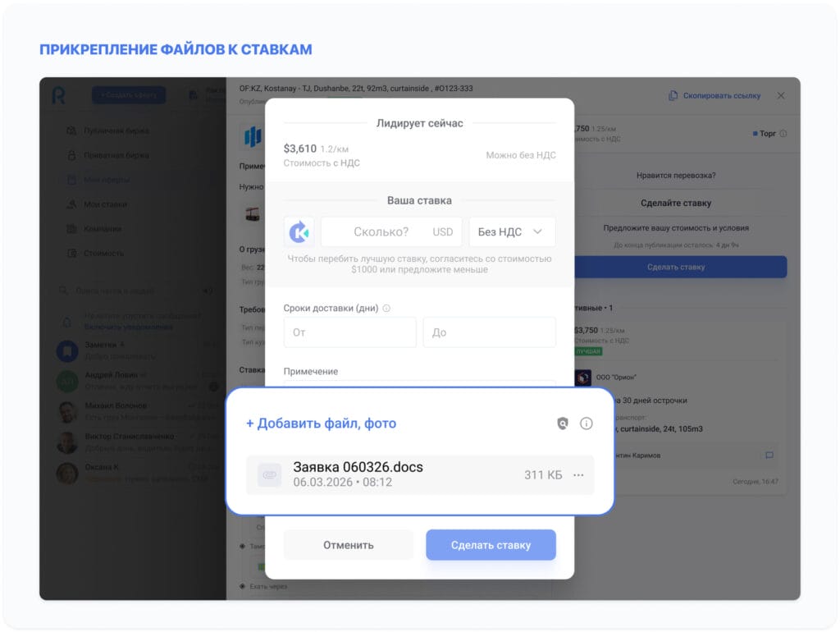
Task: Open the Без НДС dropdown
Action: coord(512,231)
